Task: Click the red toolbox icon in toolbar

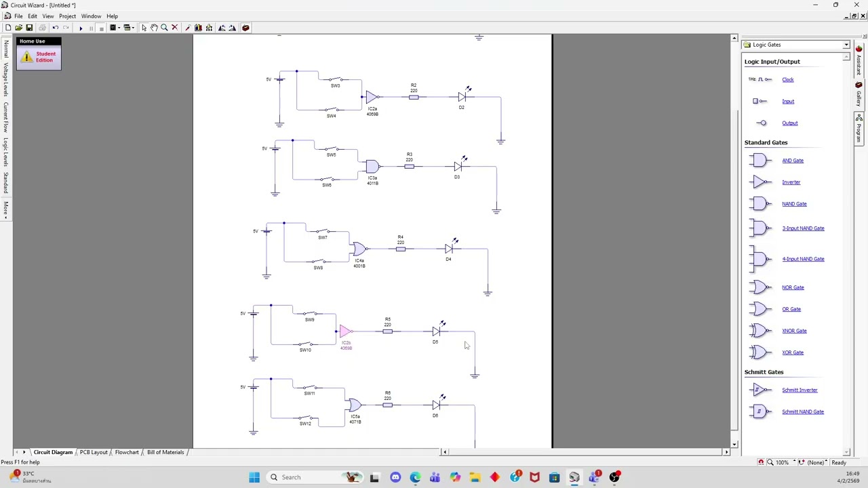Action: [245, 28]
